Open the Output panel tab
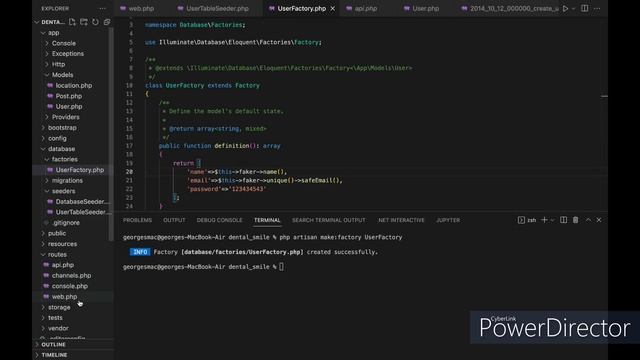This screenshot has width=640, height=360. click(174, 220)
